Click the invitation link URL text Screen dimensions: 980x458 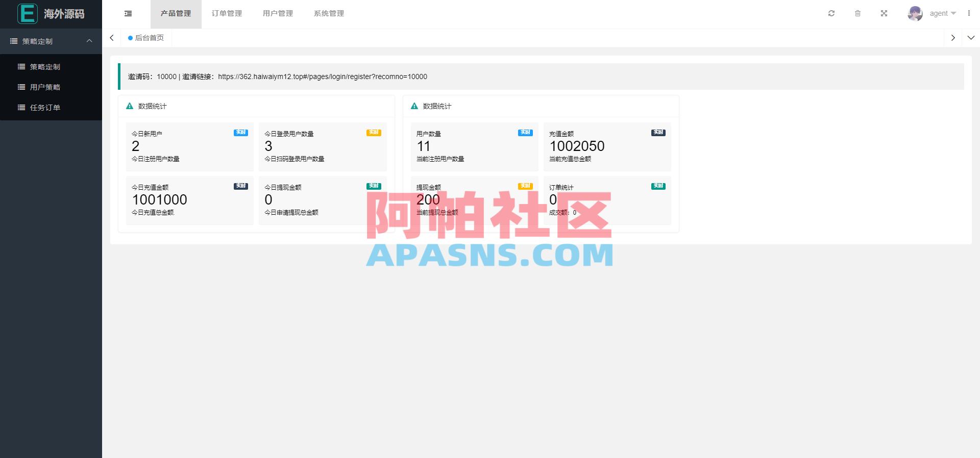[x=323, y=77]
